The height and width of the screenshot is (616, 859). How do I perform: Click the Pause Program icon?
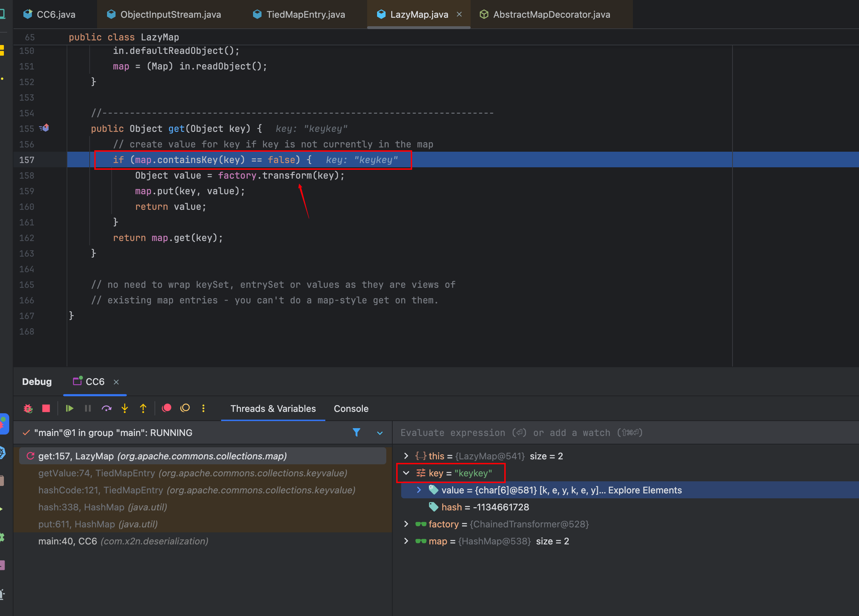[88, 408]
